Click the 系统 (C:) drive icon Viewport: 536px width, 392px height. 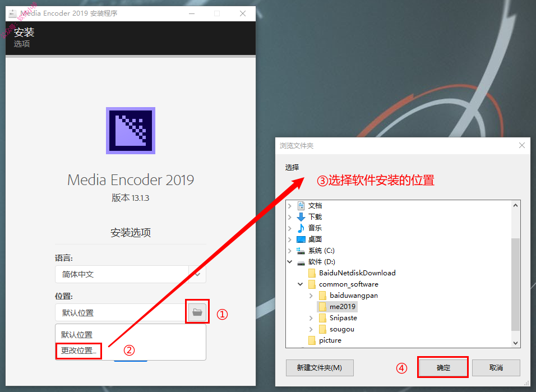(301, 251)
